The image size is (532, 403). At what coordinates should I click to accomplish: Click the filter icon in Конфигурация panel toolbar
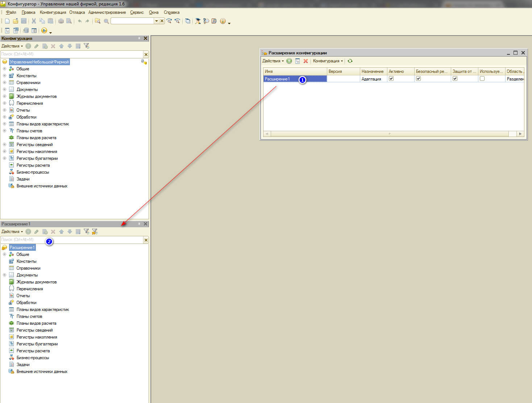click(86, 46)
